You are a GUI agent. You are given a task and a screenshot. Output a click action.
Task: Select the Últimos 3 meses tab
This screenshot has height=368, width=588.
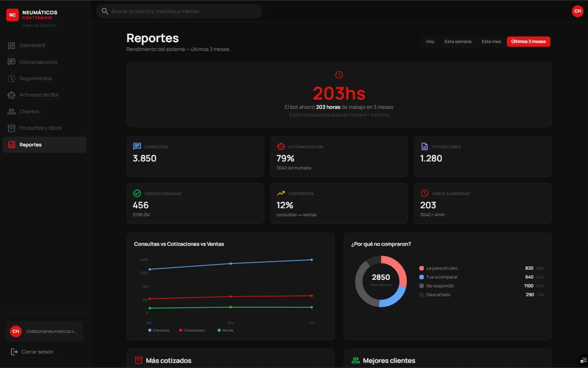click(x=528, y=42)
